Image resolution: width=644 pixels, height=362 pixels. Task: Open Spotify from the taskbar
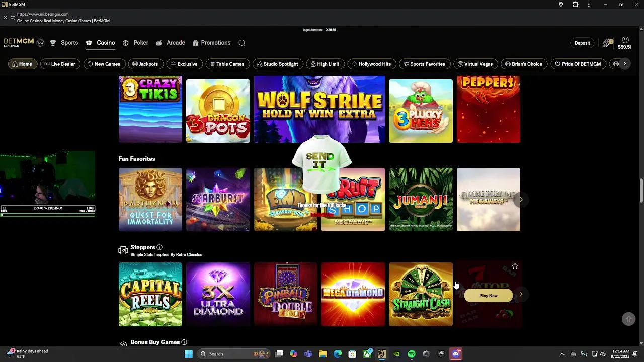coord(412,354)
